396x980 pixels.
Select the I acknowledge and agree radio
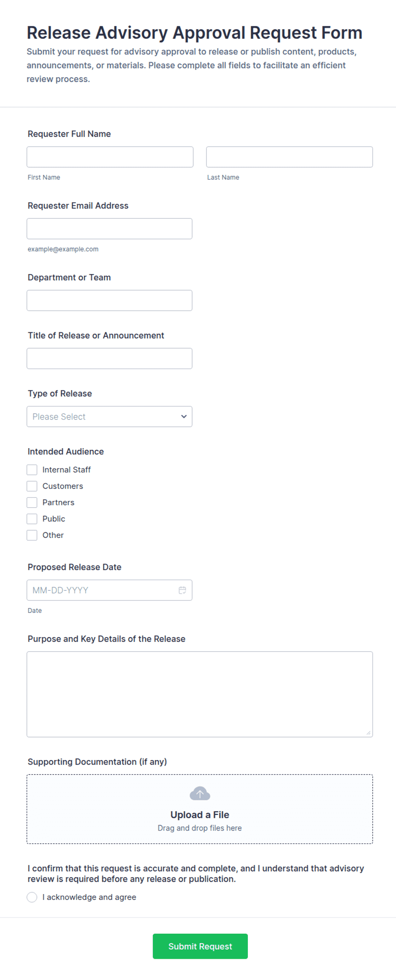tap(32, 897)
